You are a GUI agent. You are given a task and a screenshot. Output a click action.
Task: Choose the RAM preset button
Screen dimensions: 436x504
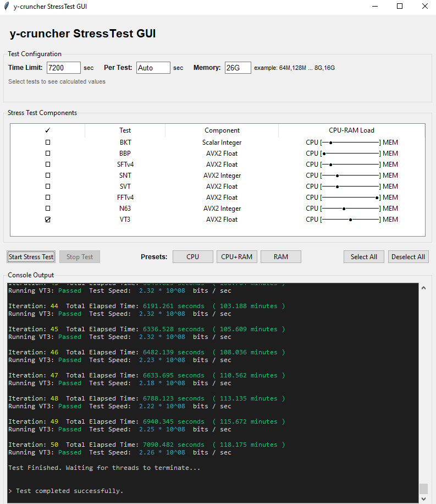(x=281, y=257)
